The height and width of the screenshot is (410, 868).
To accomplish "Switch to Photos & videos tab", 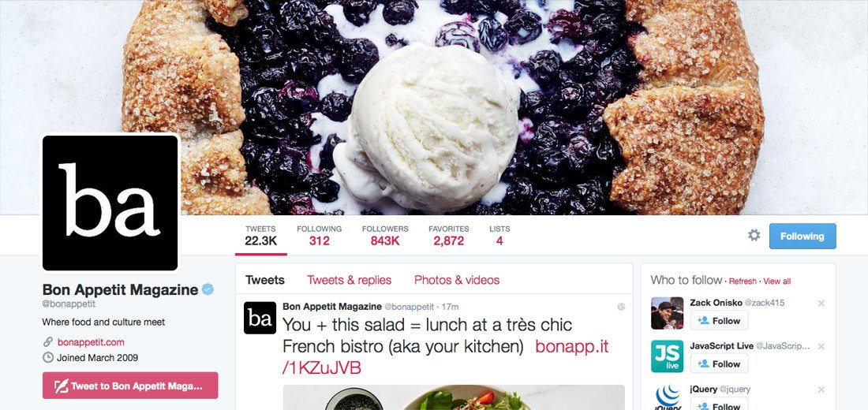I will pyautogui.click(x=457, y=280).
